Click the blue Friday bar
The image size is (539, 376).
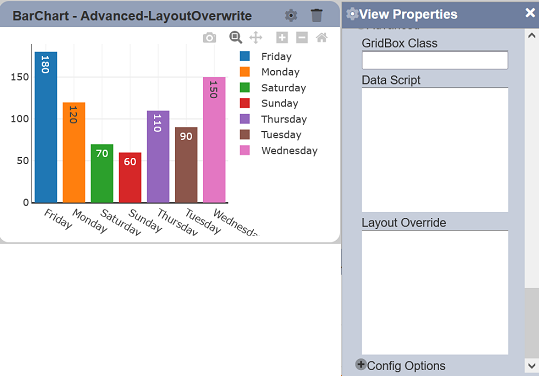46,127
